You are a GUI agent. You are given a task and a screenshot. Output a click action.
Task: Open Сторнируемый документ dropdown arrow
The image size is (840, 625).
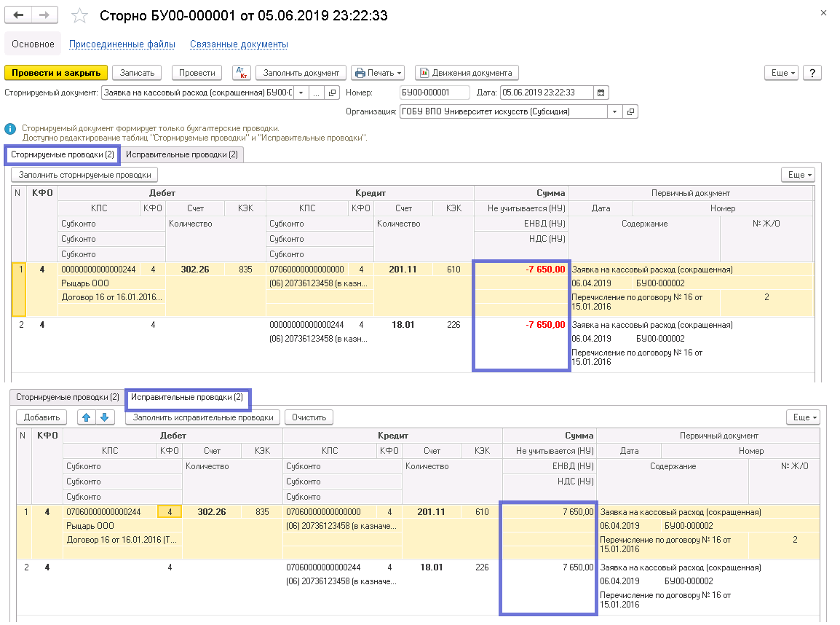300,93
